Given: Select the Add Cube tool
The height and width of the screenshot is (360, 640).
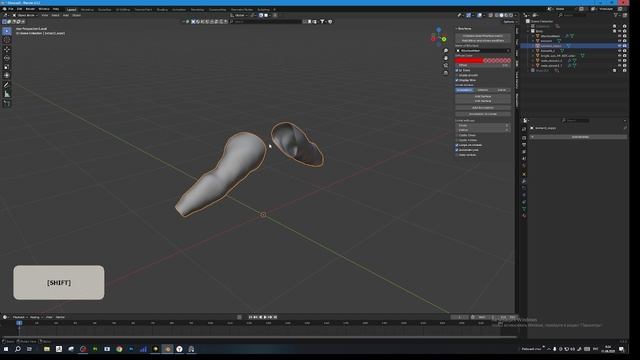Looking at the screenshot, I should 7,103.
